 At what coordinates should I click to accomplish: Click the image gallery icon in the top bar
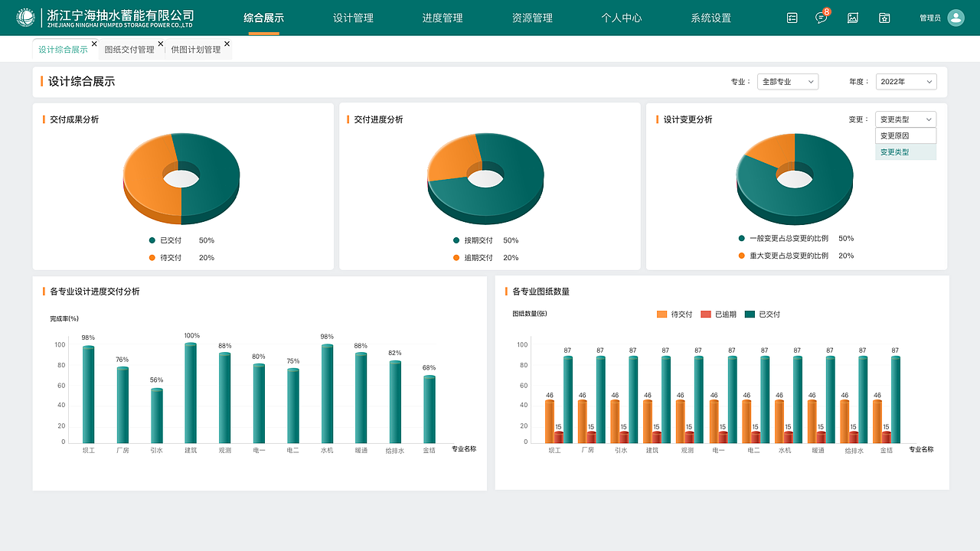(x=852, y=17)
